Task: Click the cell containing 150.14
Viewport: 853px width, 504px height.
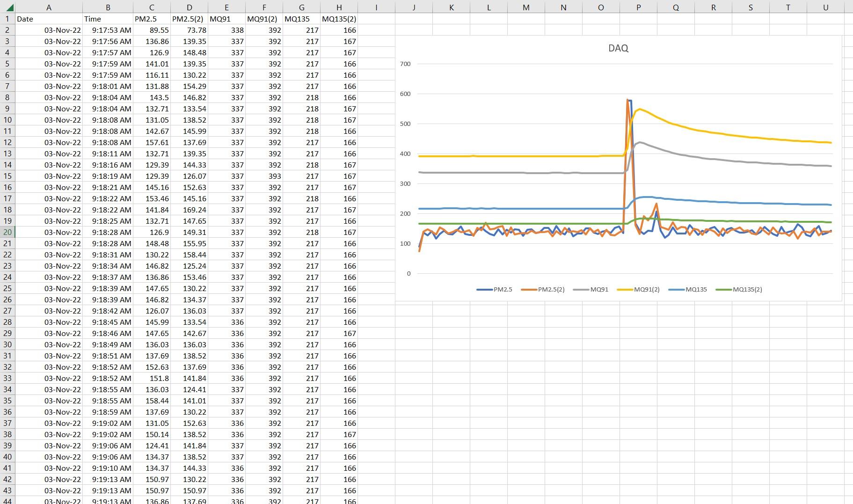Action: tap(152, 434)
